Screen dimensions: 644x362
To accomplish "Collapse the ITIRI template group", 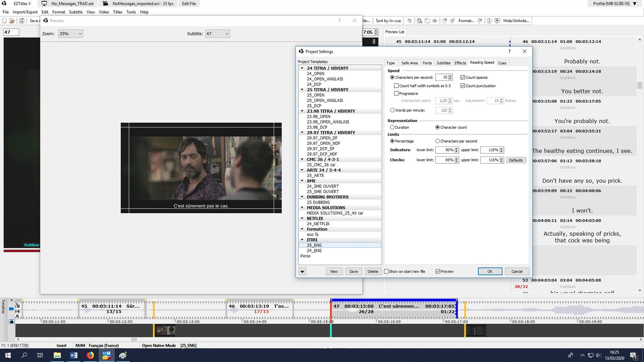I will pyautogui.click(x=302, y=240).
